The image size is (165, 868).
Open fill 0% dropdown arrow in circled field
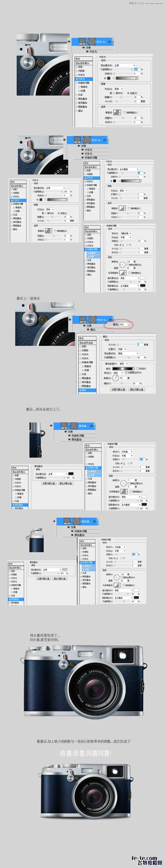(x=130, y=324)
